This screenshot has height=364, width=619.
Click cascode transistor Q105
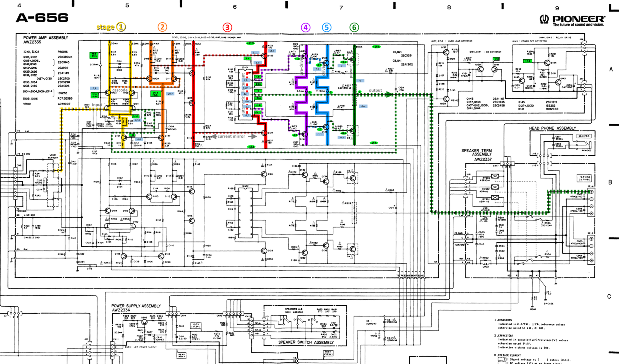[x=132, y=93]
